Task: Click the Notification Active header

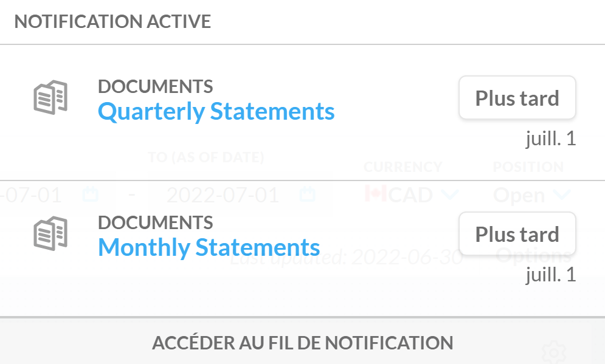Action: tap(112, 22)
